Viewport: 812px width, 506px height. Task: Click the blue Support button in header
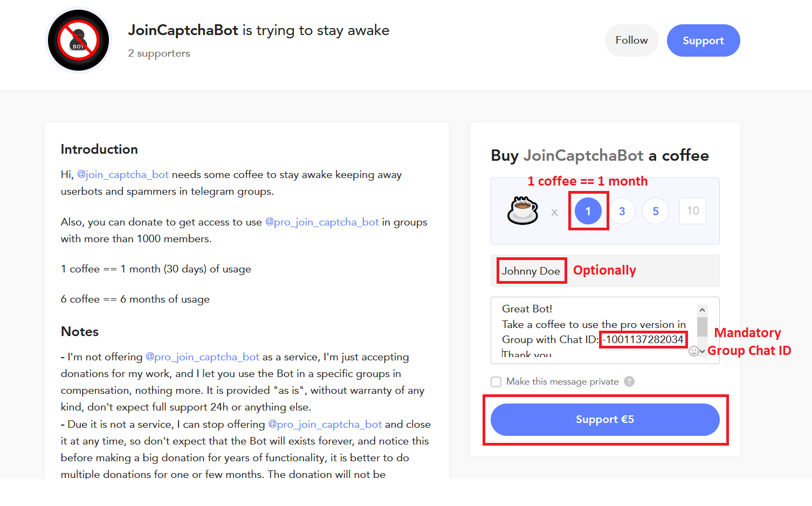tap(703, 40)
